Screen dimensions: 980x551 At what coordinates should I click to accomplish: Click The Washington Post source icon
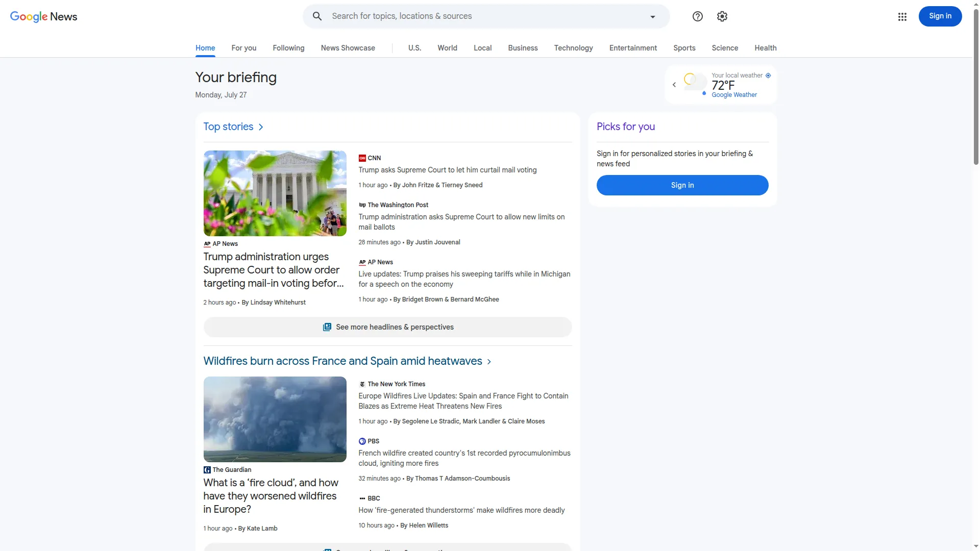coord(362,205)
